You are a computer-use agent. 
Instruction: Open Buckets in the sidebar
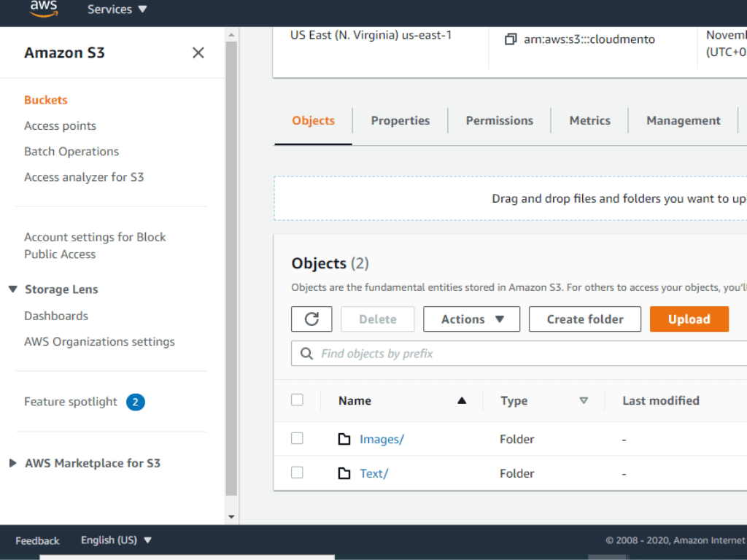tap(46, 100)
